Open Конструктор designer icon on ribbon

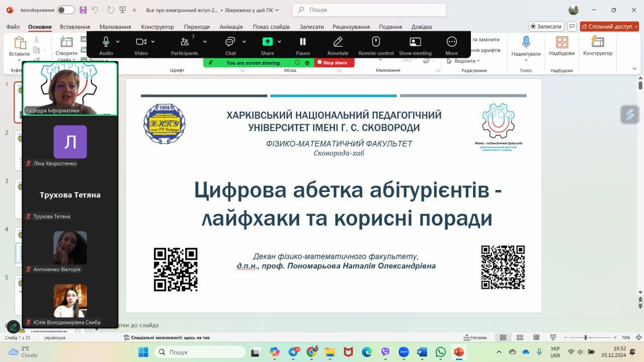pos(598,41)
